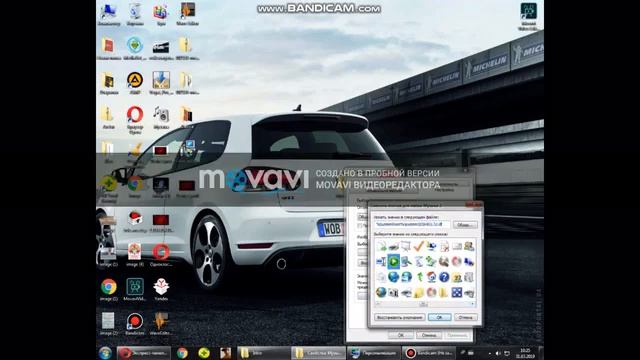The image size is (640, 360).
Task: Select the green up-arrow icon in the list
Action: pyautogui.click(x=419, y=277)
